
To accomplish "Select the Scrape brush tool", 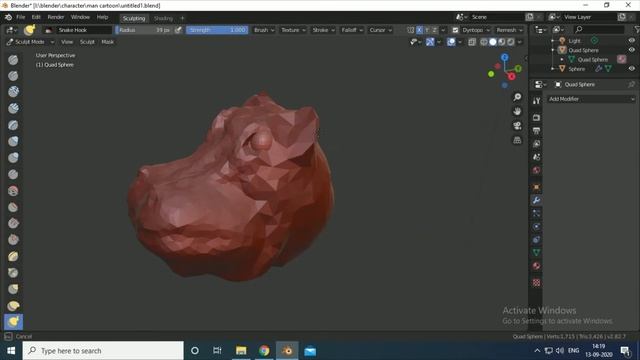I will point(13,240).
